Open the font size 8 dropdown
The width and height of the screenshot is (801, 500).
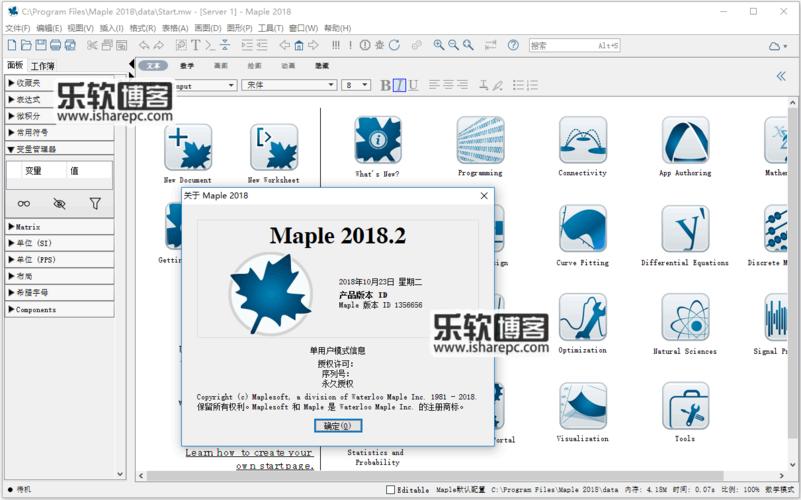(x=356, y=85)
